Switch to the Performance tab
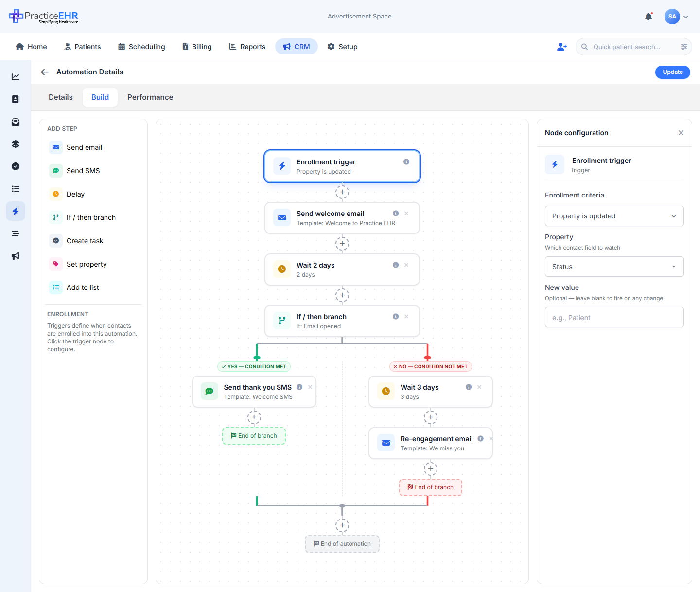 [150, 97]
